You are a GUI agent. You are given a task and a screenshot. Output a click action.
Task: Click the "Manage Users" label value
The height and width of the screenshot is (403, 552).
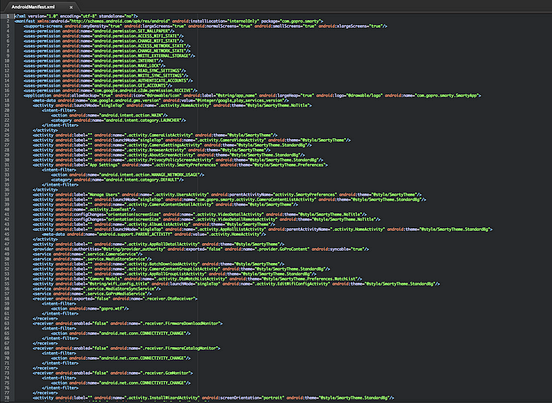(103, 194)
